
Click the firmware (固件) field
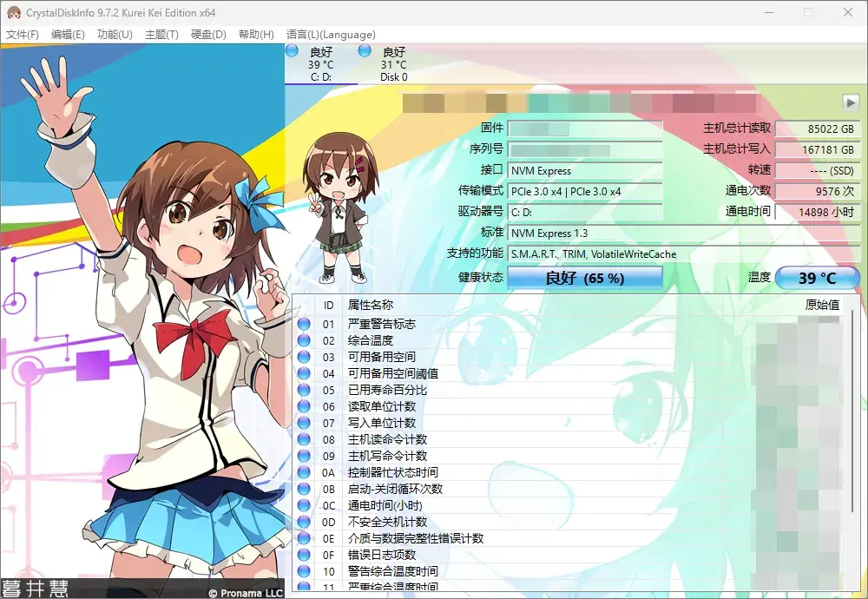click(x=584, y=128)
